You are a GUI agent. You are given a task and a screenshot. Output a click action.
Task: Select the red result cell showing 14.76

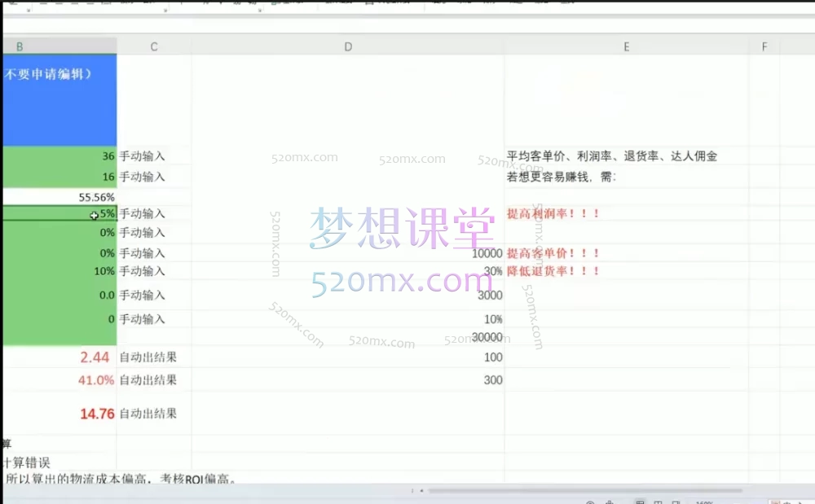pyautogui.click(x=96, y=414)
